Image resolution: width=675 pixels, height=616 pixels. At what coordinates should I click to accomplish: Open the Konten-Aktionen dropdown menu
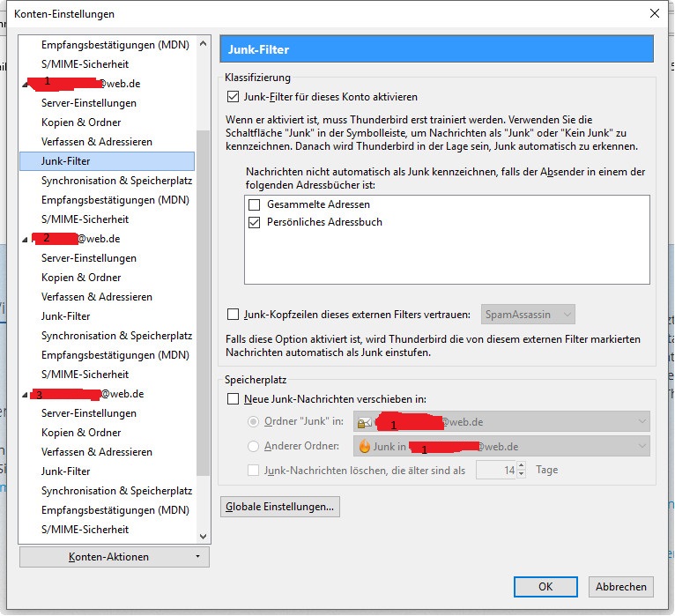tap(115, 557)
